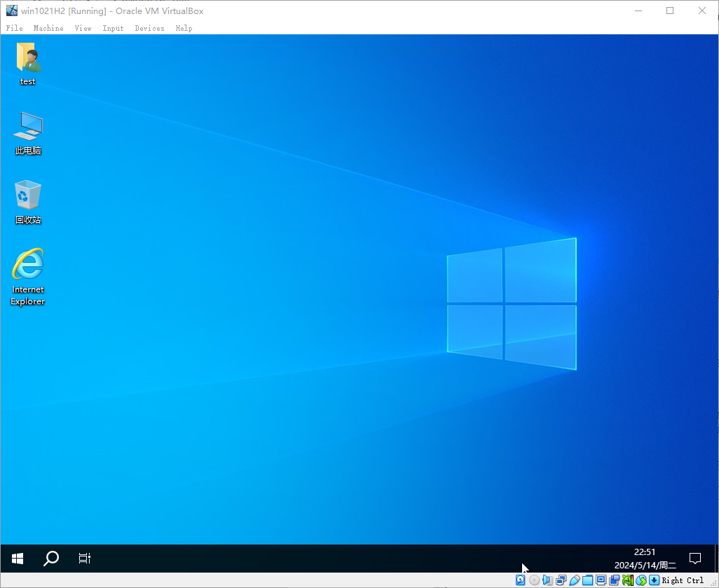Open the File menu in VirtualBox
Image resolution: width=719 pixels, height=588 pixels.
pyautogui.click(x=14, y=29)
